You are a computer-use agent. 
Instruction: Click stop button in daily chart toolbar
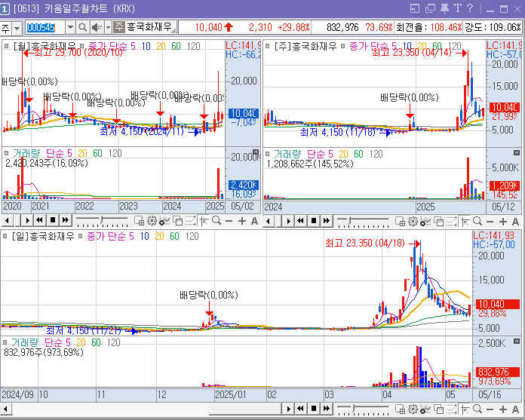(x=313, y=408)
